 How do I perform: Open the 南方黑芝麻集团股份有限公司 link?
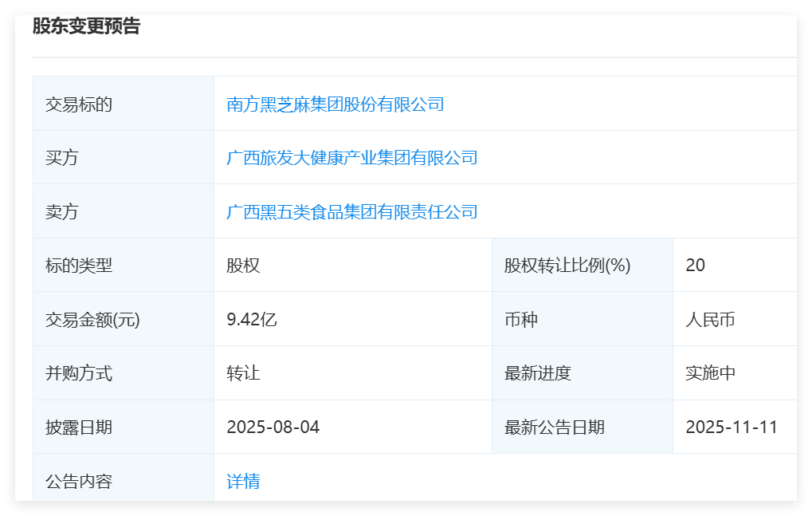pyautogui.click(x=335, y=104)
